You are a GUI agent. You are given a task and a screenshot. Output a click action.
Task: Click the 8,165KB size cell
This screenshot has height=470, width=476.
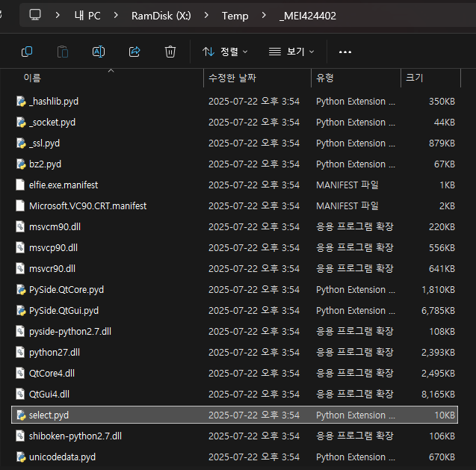(x=438, y=394)
